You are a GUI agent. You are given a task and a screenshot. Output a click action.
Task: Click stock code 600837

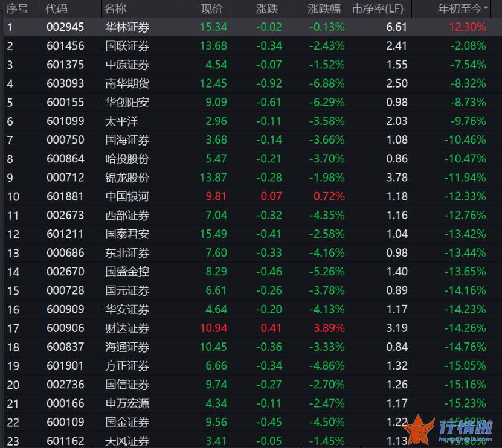(65, 347)
